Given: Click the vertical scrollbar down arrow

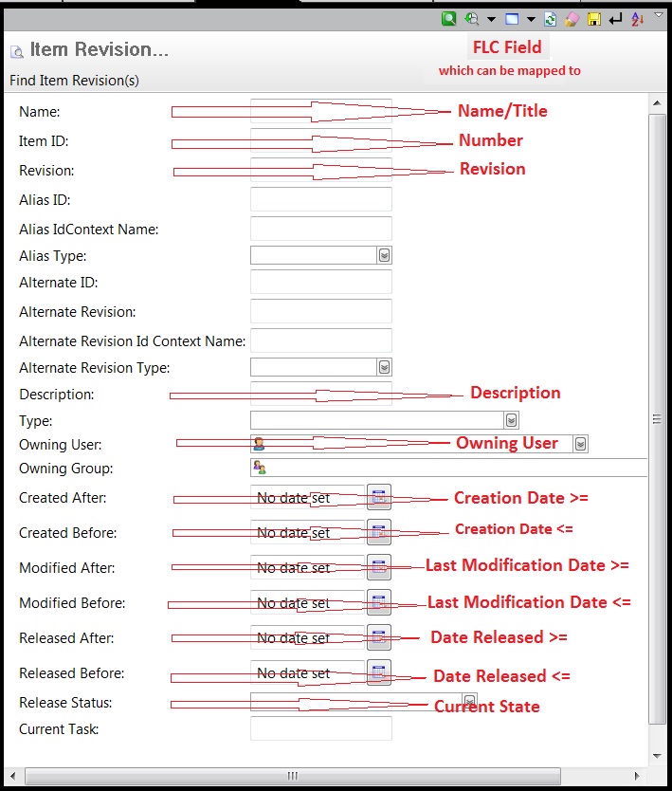Looking at the screenshot, I should pos(657,756).
